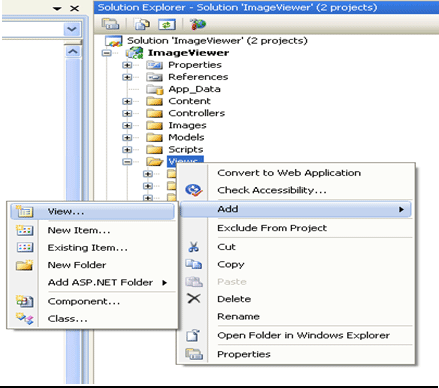
Task: Open the Add submenu entry
Action: tap(296, 209)
